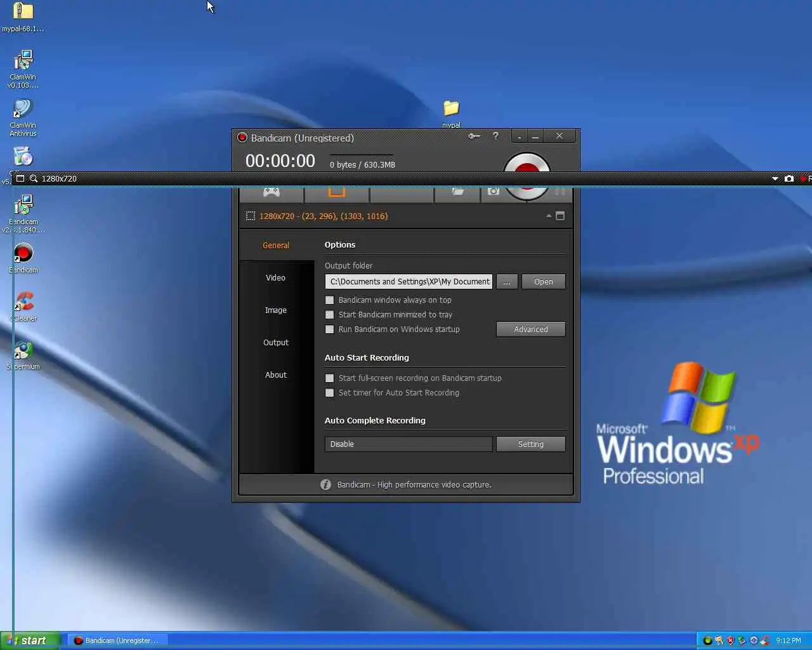
Task: Click the Auto Complete Recording Disable field
Action: coord(409,444)
